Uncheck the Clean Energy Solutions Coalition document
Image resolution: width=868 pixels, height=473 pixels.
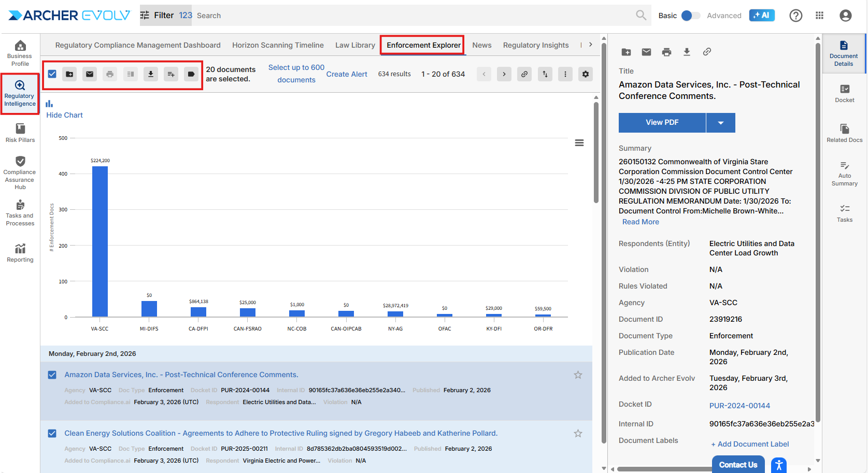tap(52, 433)
